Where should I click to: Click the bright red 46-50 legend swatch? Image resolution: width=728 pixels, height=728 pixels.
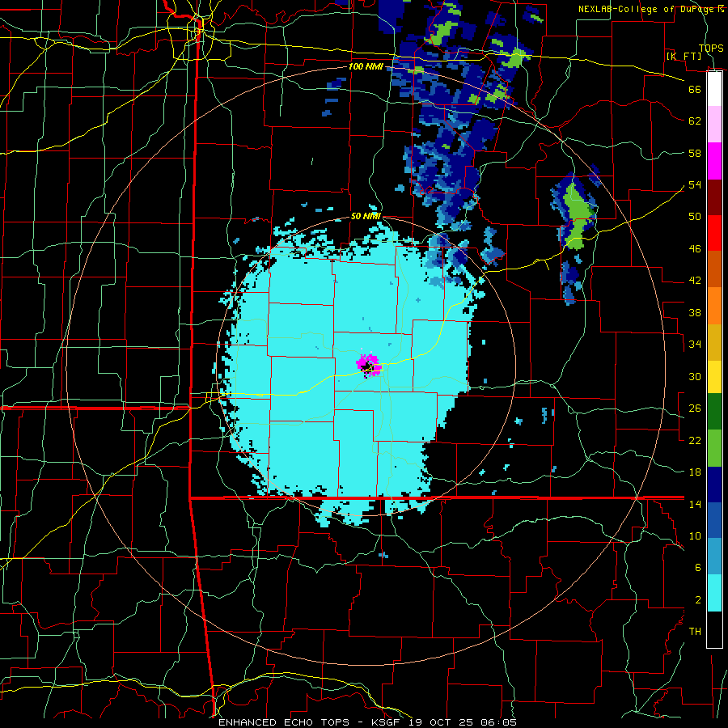714,233
